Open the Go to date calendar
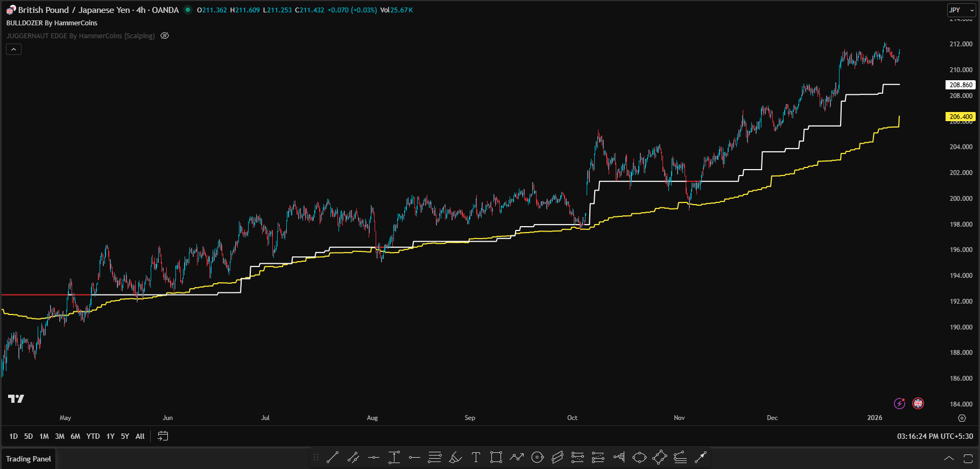This screenshot has width=980, height=469. pos(163,436)
